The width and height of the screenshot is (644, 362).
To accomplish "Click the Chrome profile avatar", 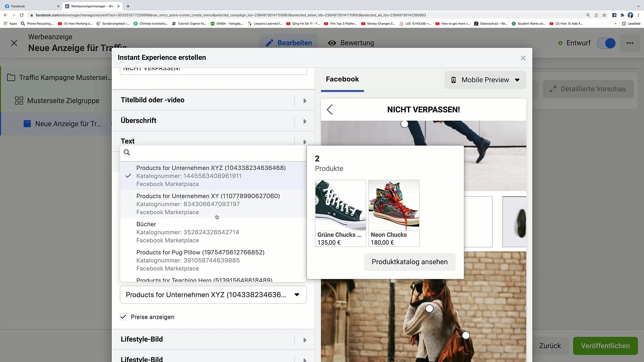I will (x=630, y=15).
